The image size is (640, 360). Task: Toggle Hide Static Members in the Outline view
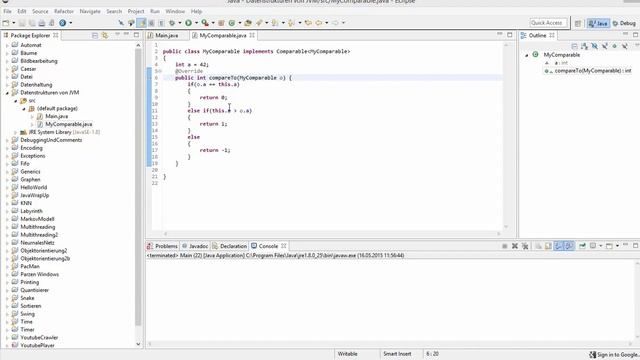click(604, 46)
